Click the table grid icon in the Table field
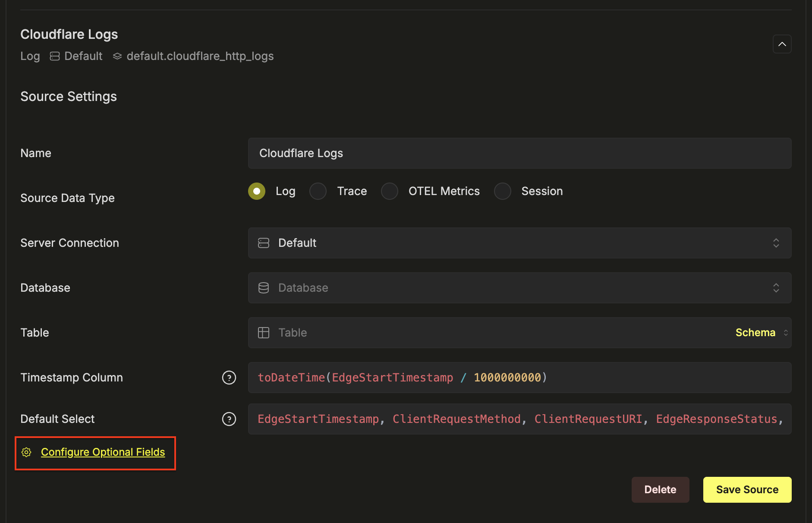 (264, 333)
